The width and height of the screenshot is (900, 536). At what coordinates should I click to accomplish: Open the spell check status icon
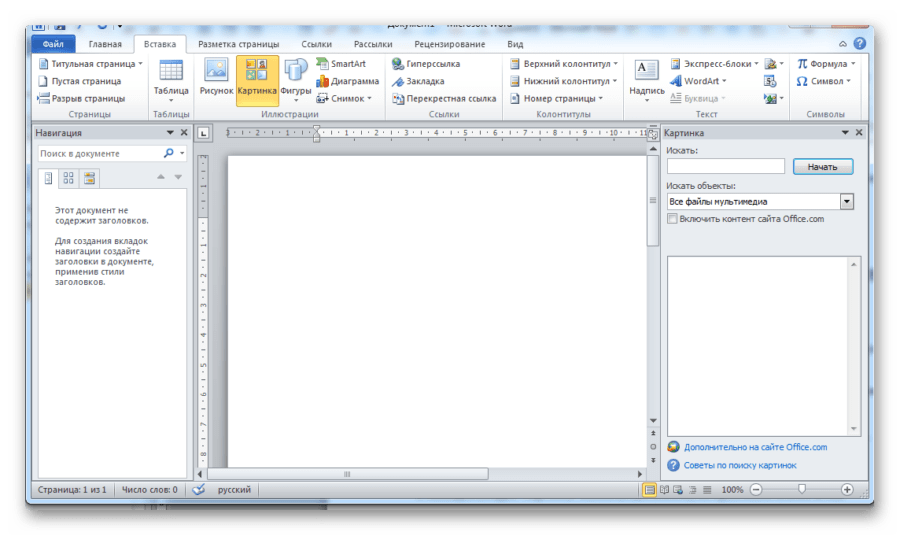(198, 490)
